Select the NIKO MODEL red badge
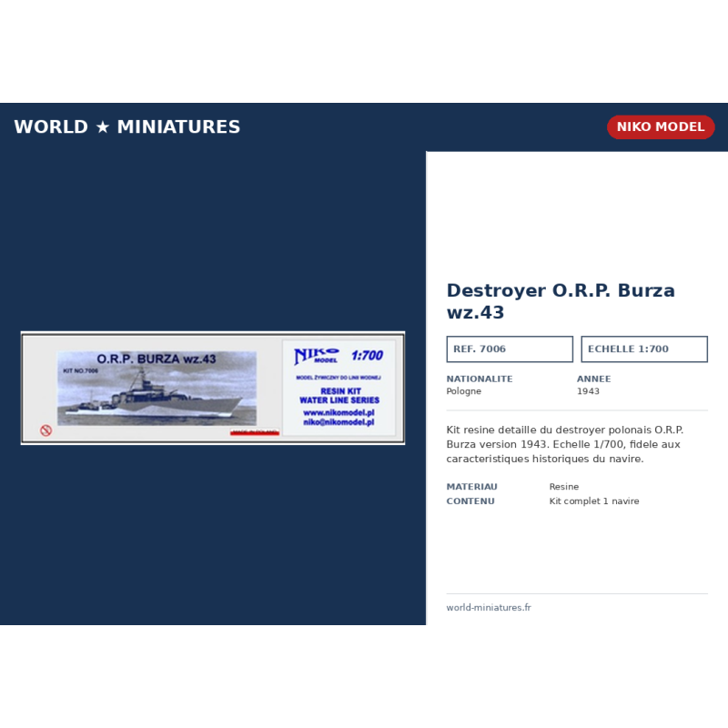This screenshot has width=728, height=728. (x=661, y=126)
